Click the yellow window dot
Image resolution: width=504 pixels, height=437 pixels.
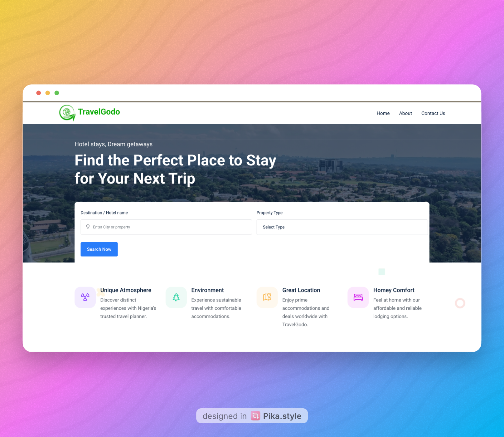pyautogui.click(x=48, y=93)
